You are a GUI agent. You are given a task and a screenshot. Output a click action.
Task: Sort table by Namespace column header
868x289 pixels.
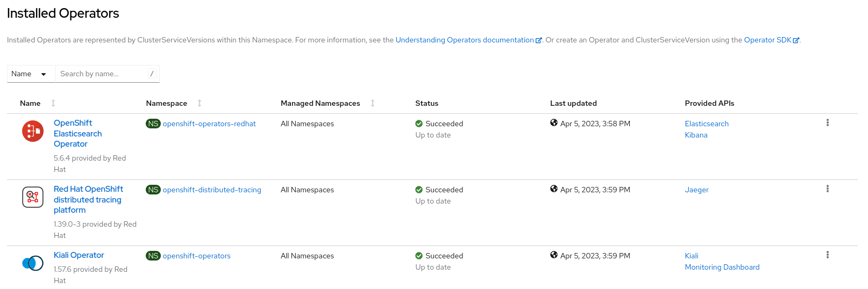coord(167,103)
